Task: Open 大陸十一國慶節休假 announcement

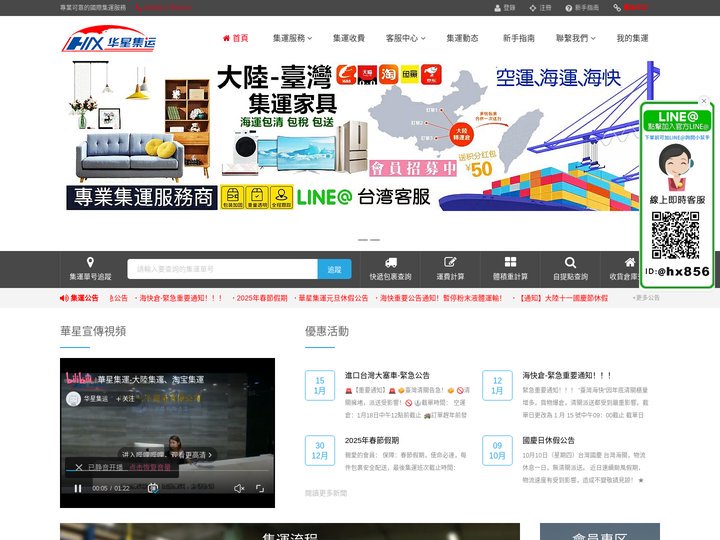Action: pos(563,298)
